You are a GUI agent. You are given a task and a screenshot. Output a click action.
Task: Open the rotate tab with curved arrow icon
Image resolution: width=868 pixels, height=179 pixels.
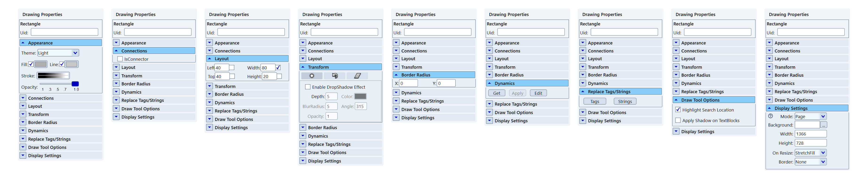tap(334, 76)
